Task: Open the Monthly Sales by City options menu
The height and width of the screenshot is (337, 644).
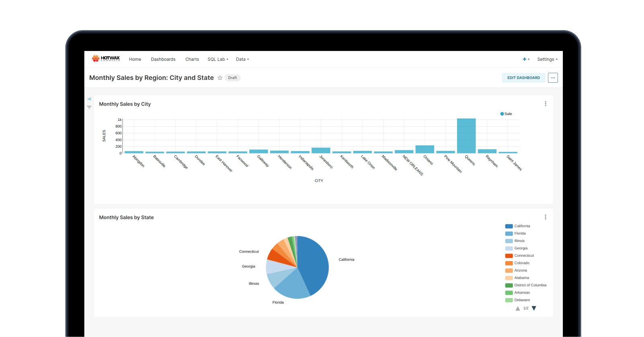Action: click(x=546, y=104)
